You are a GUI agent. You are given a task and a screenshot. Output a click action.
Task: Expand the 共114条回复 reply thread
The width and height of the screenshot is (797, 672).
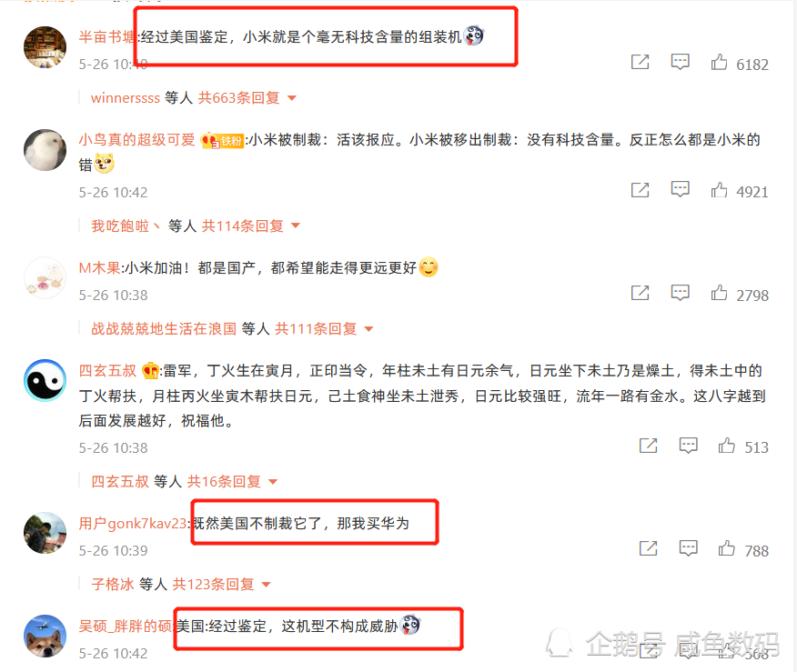click(250, 226)
